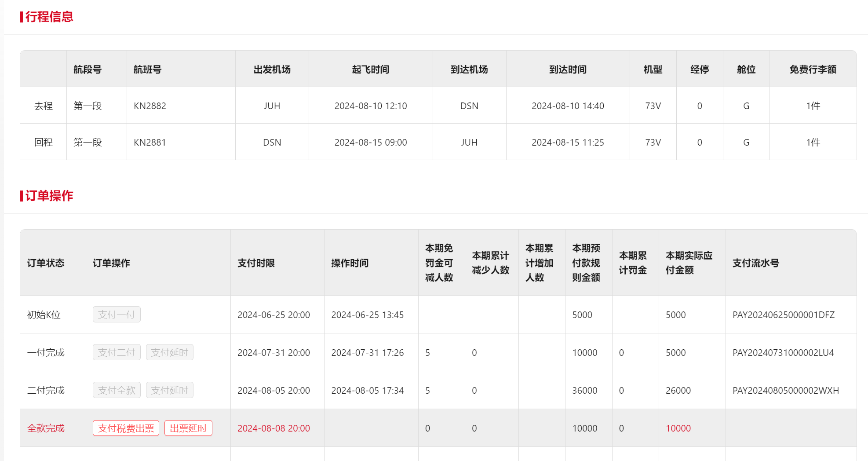Click the 支付流水号 column header
The height and width of the screenshot is (461, 868).
755,263
